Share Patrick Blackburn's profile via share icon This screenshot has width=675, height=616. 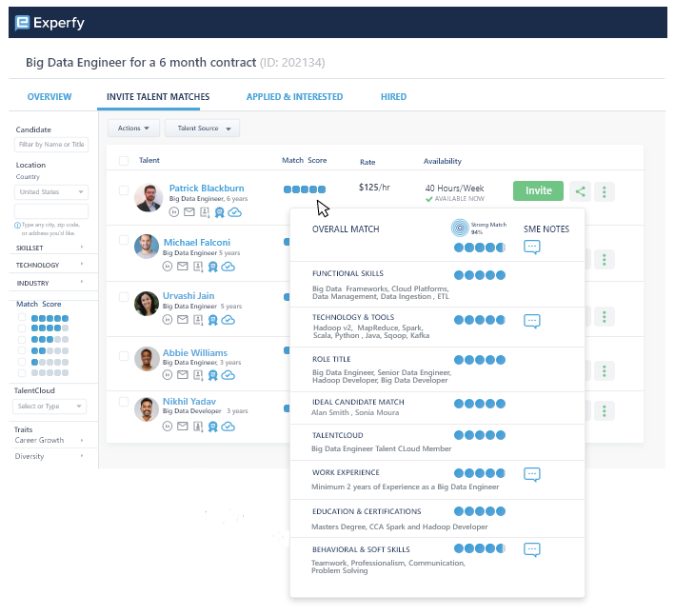580,191
